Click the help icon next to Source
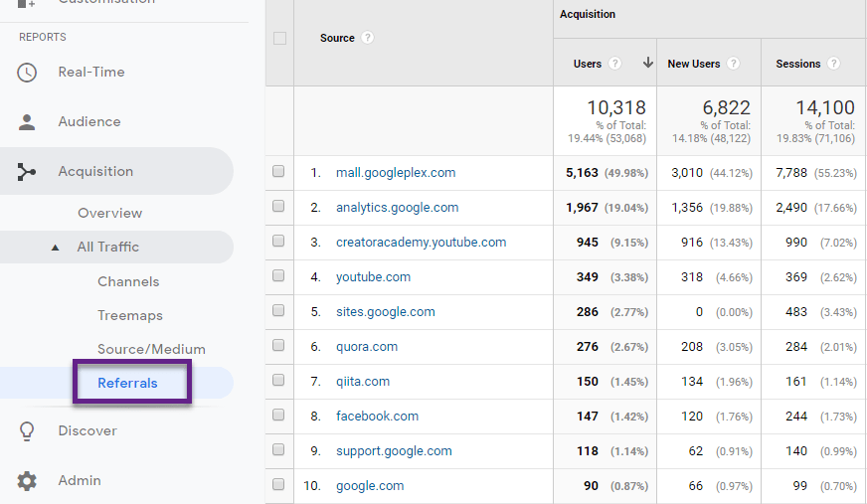This screenshot has width=867, height=504. 367,38
